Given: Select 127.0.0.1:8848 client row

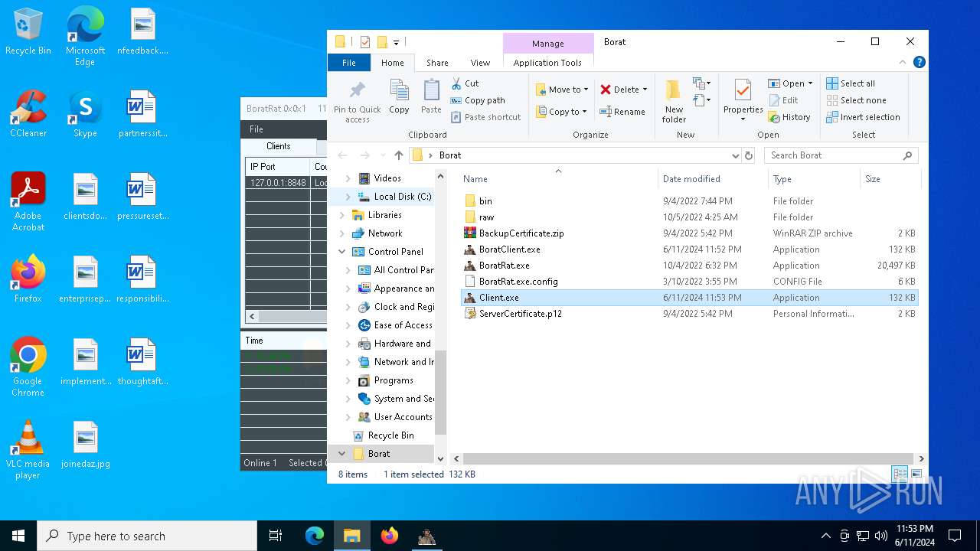Looking at the screenshot, I should coord(286,183).
